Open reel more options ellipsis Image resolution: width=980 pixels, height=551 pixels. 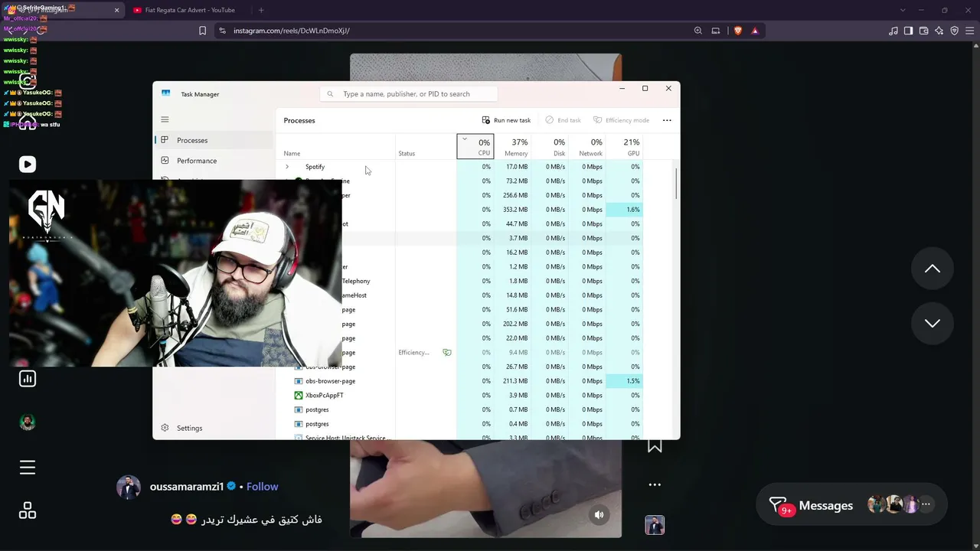(655, 484)
